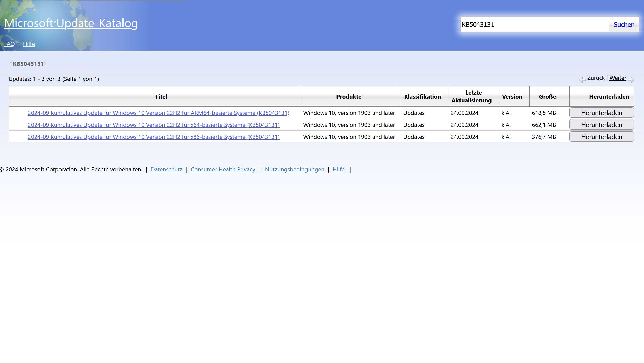Open the Datenschutz footer link
Viewport: 644px width, 363px height.
[x=166, y=169]
